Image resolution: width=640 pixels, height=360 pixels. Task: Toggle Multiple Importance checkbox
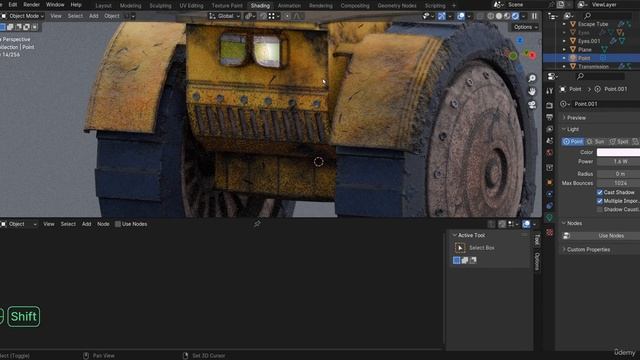click(x=600, y=201)
